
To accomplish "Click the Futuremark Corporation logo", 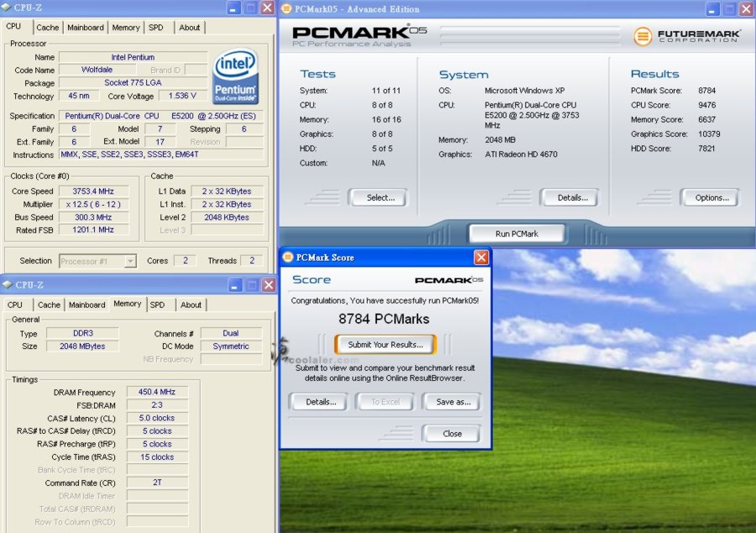I will [x=686, y=35].
